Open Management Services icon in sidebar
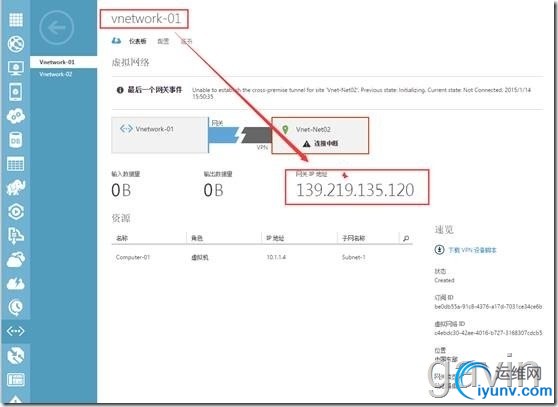Screen dimensions: 558x407 tap(16, 379)
